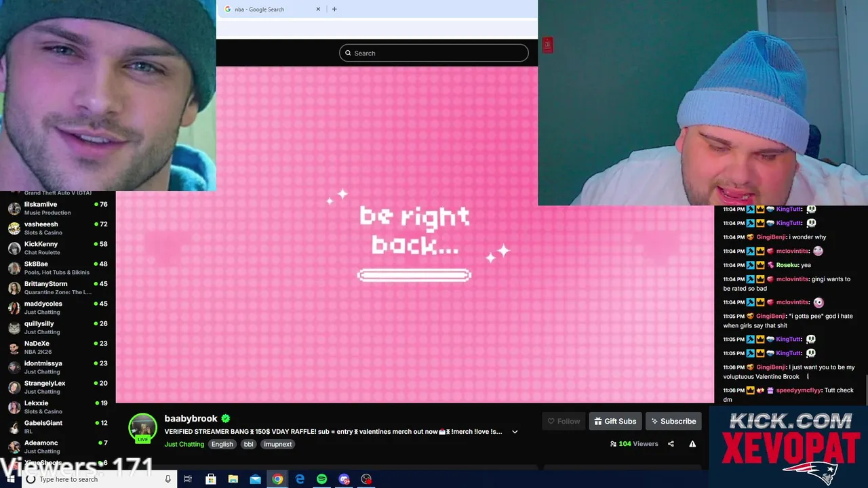Open File Explorer from the taskbar
868x488 pixels.
click(233, 479)
